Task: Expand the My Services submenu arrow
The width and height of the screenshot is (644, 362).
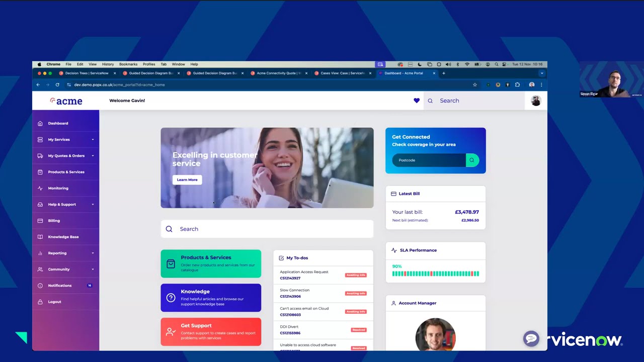Action: 93,139
